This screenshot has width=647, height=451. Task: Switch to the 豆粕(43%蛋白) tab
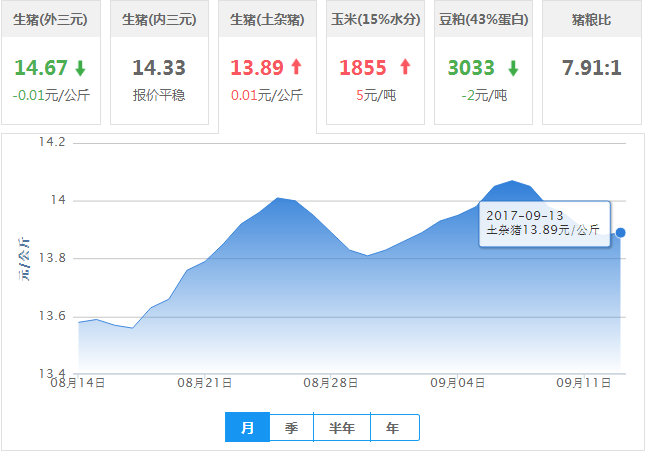[484, 19]
